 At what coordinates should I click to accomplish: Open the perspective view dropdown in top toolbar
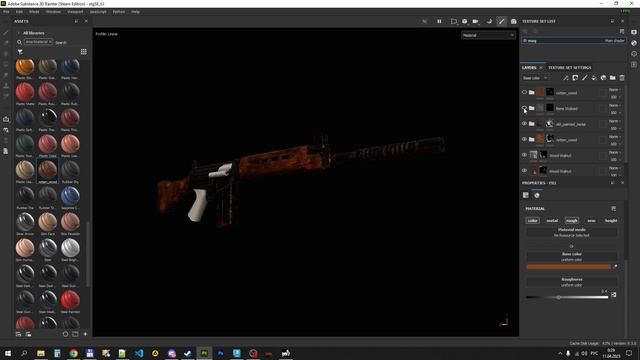(453, 21)
